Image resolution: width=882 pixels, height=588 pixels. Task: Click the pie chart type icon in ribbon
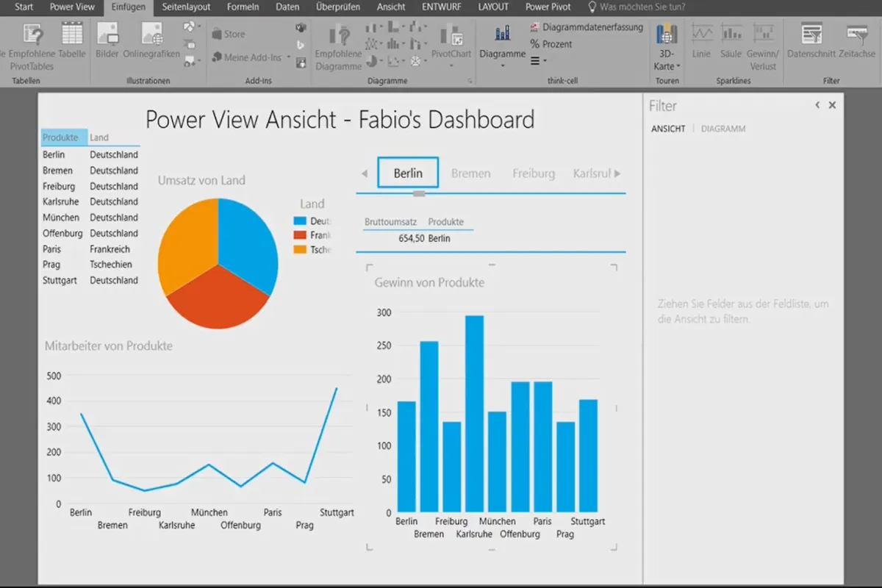[372, 61]
